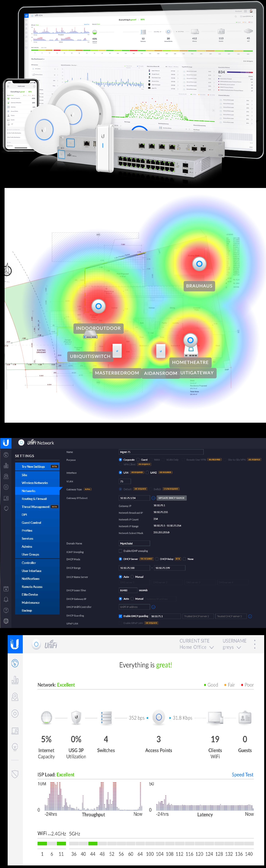The width and height of the screenshot is (266, 868).
Task: Select the Guest purpose radio button
Action: (x=138, y=460)
